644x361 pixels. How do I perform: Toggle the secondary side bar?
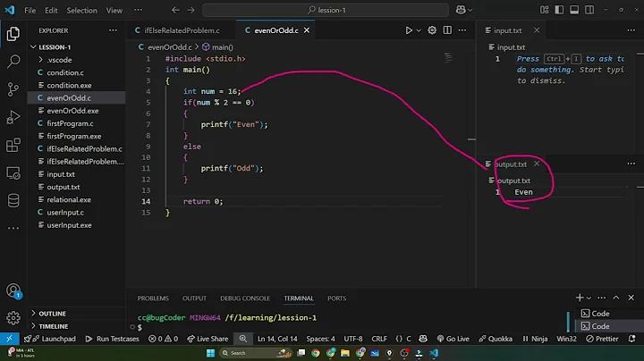tap(589, 10)
